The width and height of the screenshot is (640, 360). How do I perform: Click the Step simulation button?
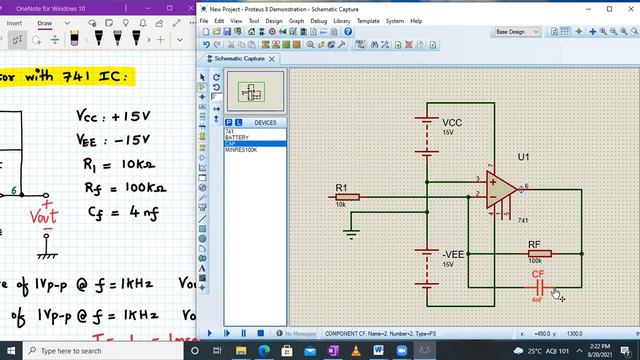tap(227, 333)
